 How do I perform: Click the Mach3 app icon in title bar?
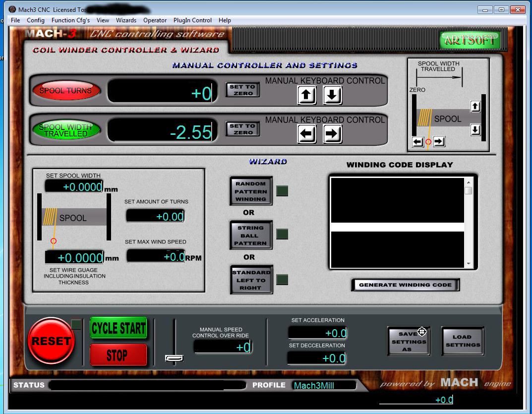click(12, 9)
